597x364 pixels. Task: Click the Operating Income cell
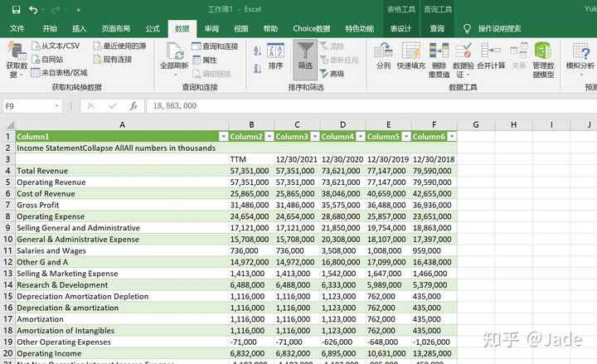click(122, 353)
